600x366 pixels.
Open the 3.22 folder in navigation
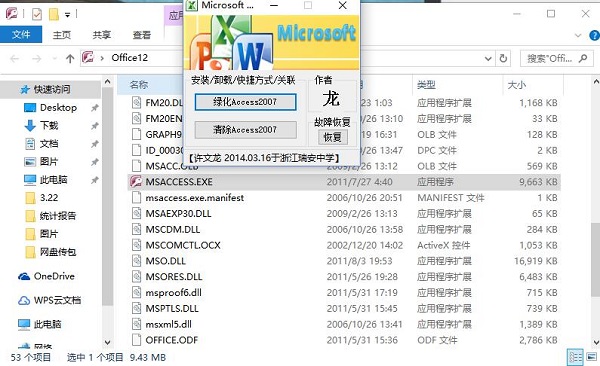coord(49,198)
